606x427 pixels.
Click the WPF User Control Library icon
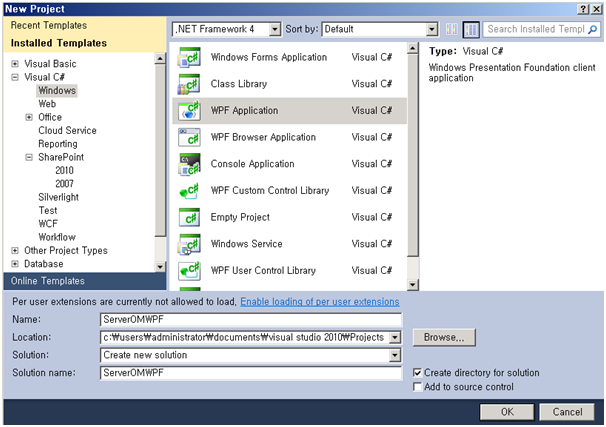tap(189, 270)
